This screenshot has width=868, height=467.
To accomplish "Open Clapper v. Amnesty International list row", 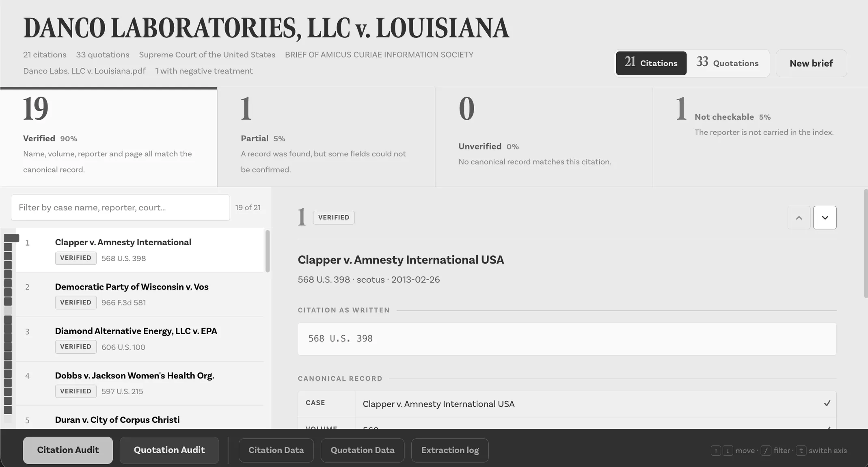I will pos(140,250).
